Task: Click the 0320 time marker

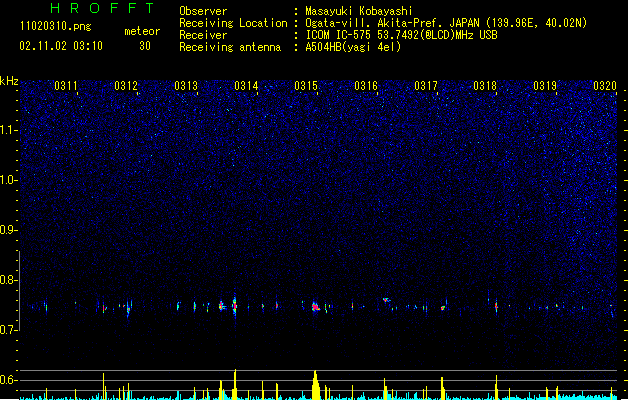Action: tap(605, 86)
